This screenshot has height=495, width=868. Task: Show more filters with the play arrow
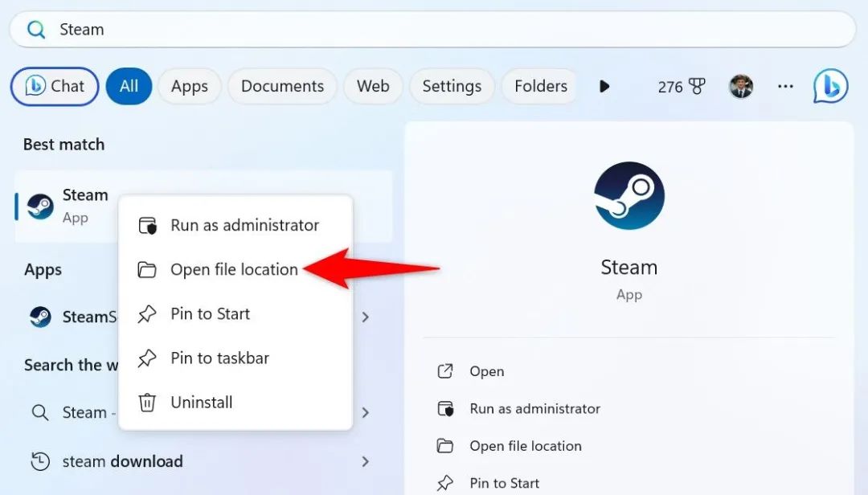tap(604, 86)
